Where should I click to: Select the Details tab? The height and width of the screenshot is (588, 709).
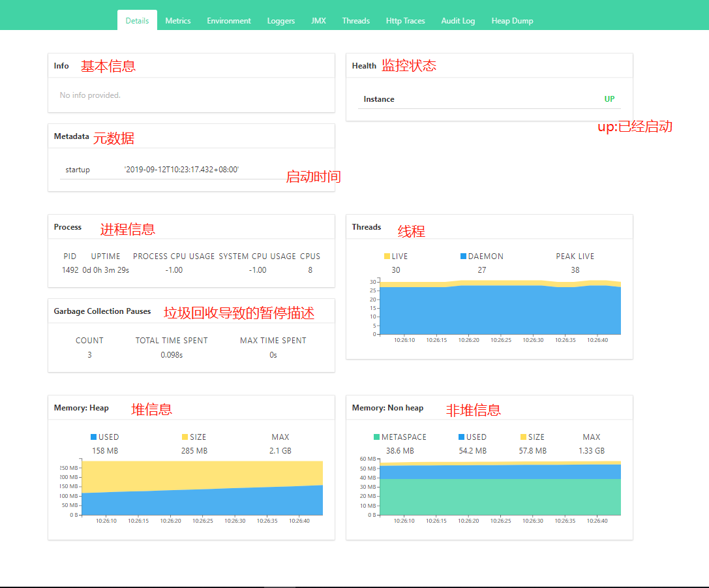[137, 21]
